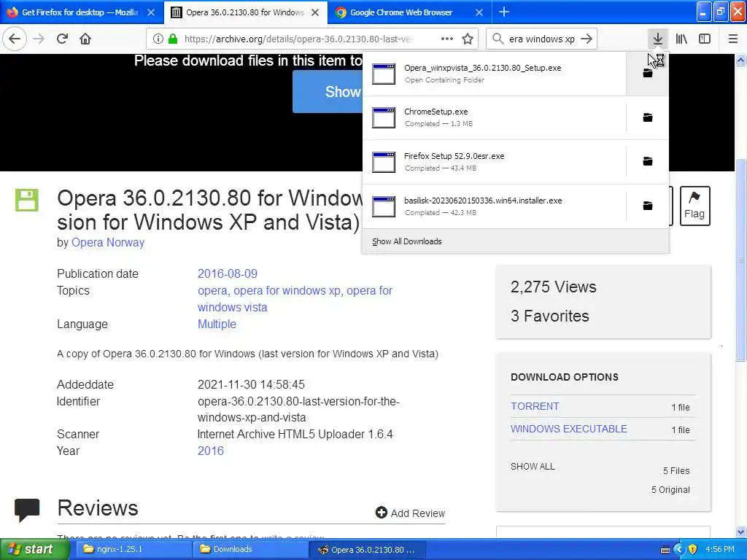Show site information icon in address bar

(x=158, y=39)
